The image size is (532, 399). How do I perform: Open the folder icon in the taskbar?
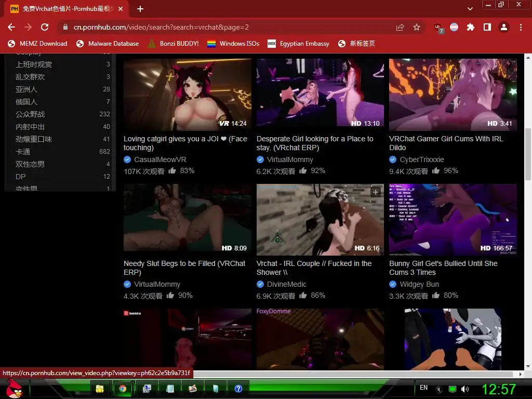coord(100,389)
